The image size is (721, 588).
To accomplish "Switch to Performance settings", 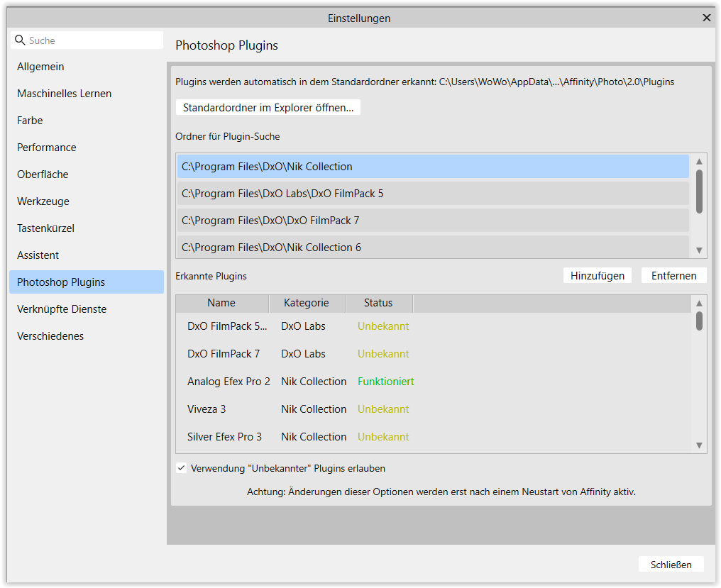I will pos(87,148).
